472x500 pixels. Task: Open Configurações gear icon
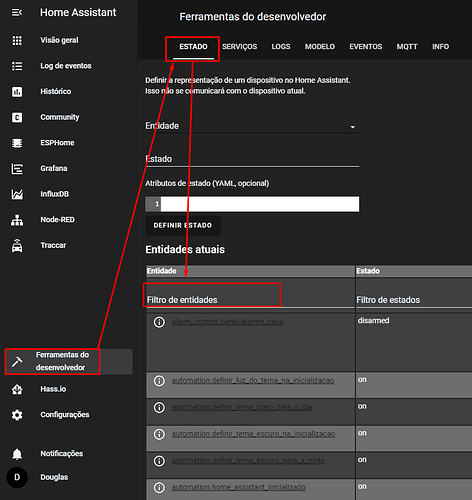(17, 415)
